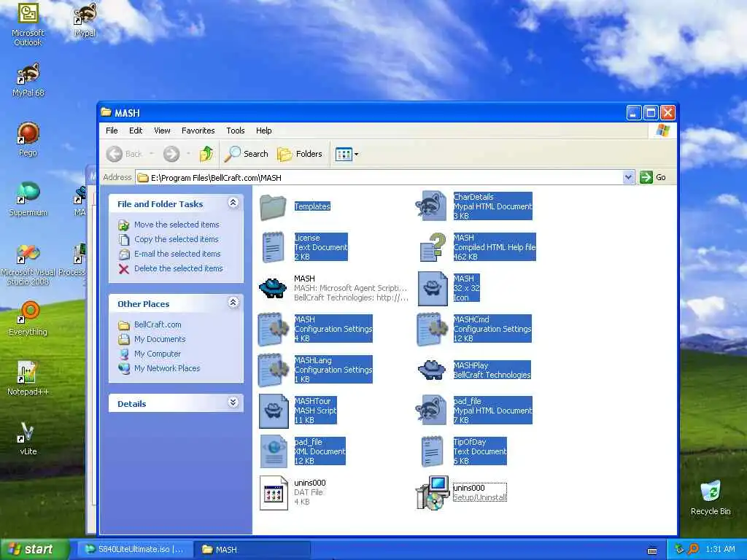Click the Search toolbar button
The height and width of the screenshot is (560, 747).
[247, 154]
